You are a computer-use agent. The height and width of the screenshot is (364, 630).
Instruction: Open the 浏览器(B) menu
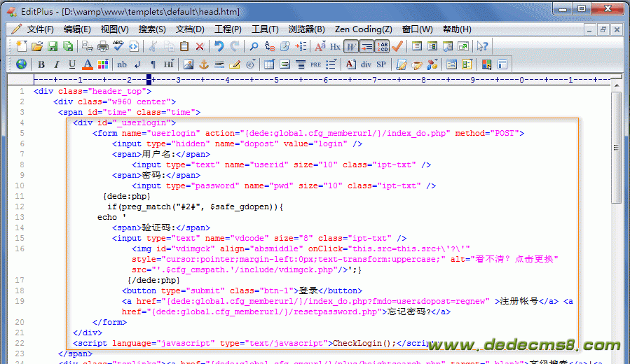click(x=306, y=29)
